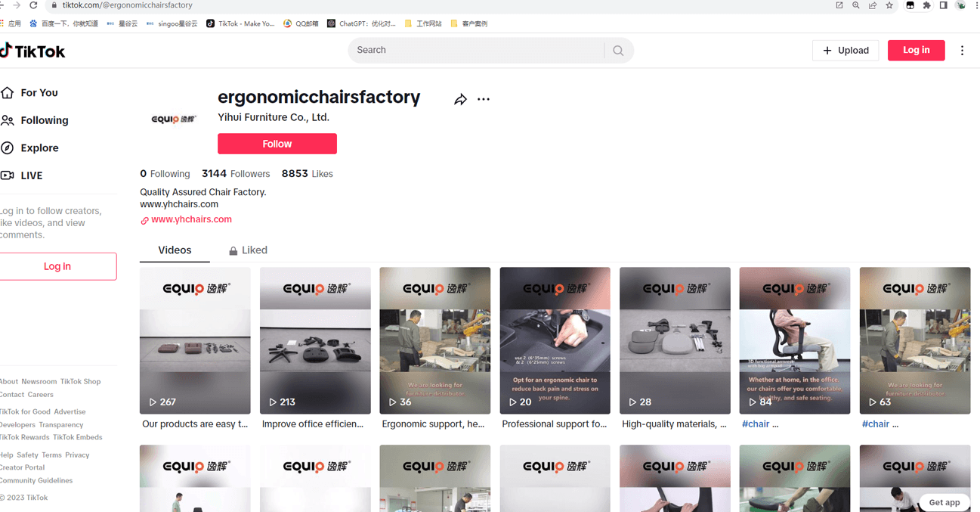980x512 pixels.
Task: Click the search magnifier icon
Action: (618, 51)
